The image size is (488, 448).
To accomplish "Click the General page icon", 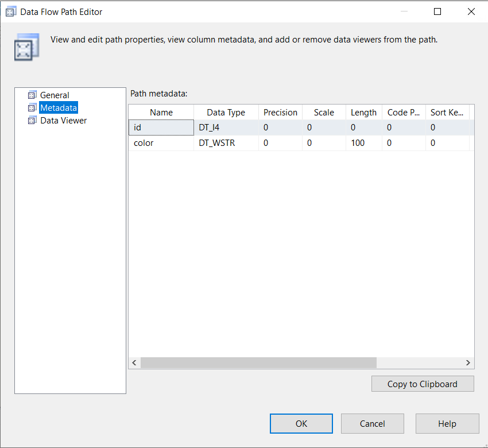I will pyautogui.click(x=32, y=95).
